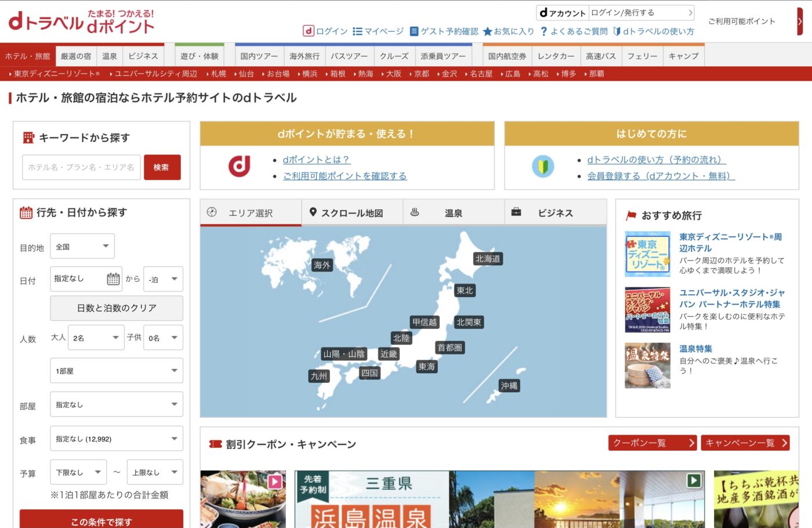Open dトラベルの使い方（予約の流れ） link

[657, 160]
